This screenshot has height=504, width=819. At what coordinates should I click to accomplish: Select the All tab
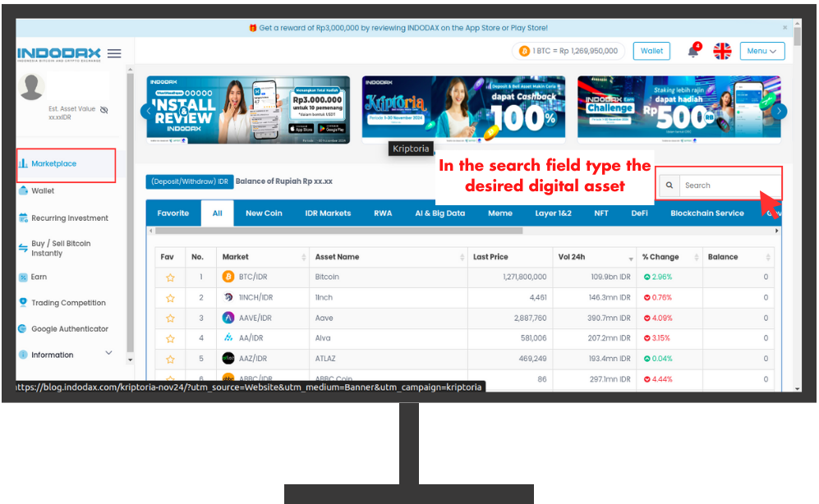218,213
